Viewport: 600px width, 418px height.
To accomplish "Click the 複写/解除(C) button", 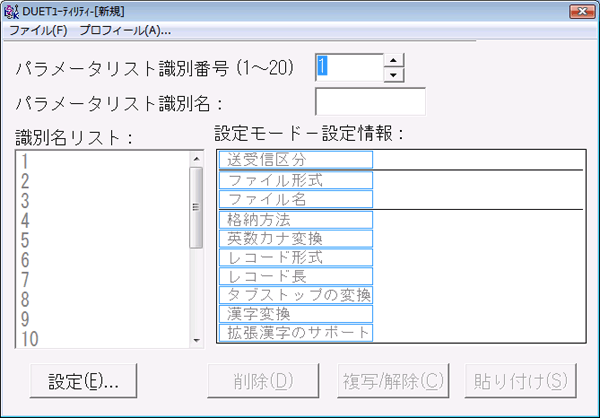I will (x=391, y=381).
